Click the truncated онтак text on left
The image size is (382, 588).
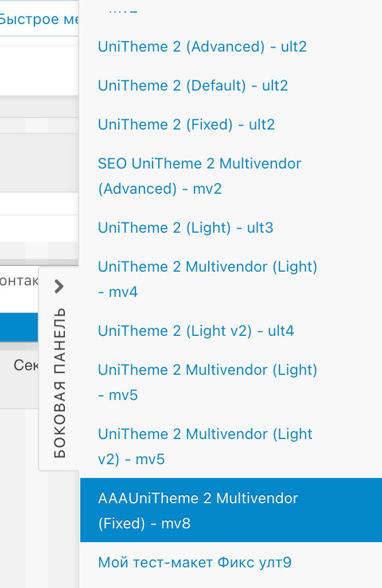pos(20,281)
